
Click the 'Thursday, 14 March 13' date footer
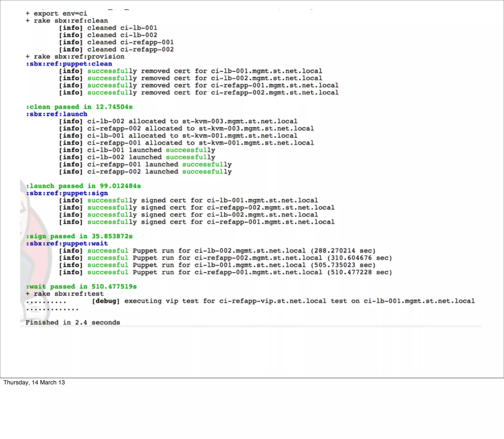click(34, 382)
